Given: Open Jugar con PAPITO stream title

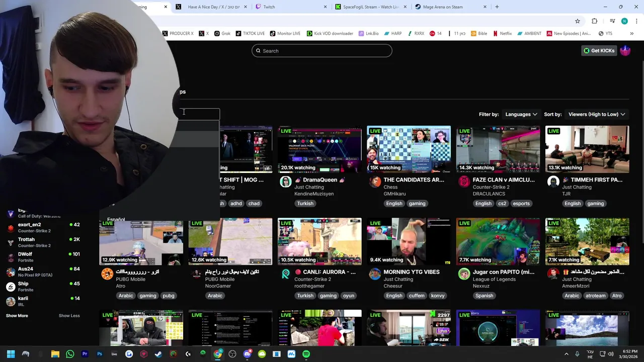Looking at the screenshot, I should (504, 272).
